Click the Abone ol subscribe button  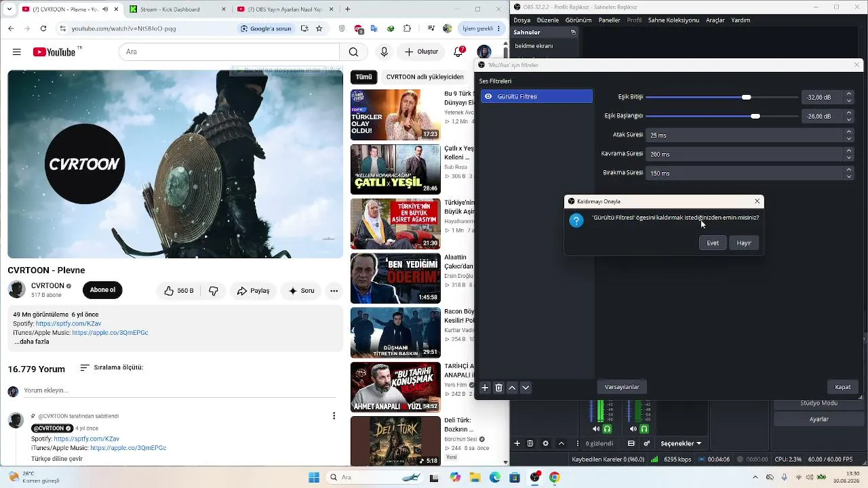click(102, 290)
